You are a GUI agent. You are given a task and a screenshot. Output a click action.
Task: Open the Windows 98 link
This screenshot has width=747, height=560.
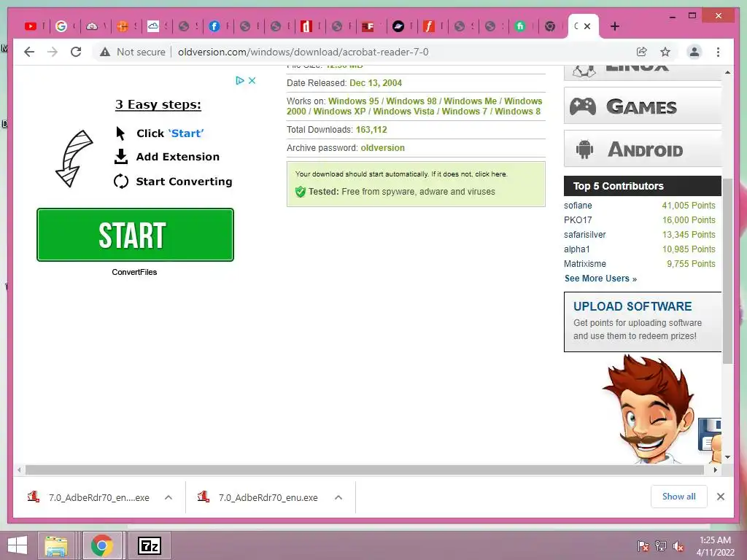click(x=411, y=101)
